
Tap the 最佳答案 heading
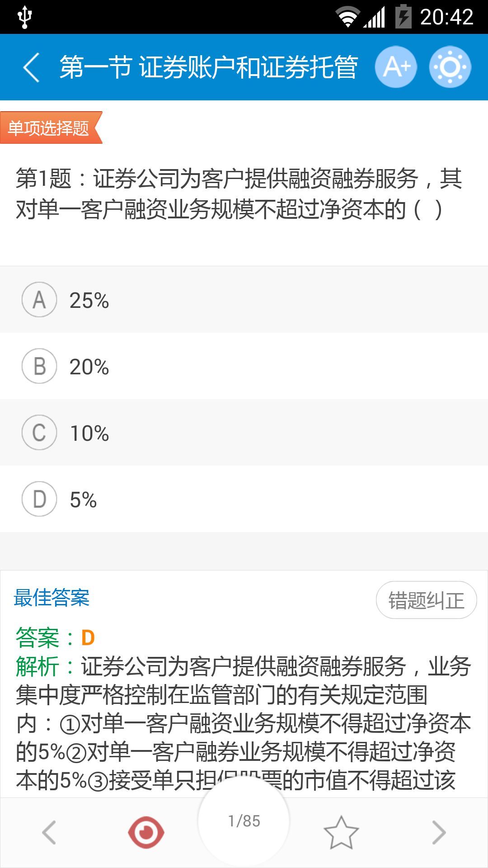click(52, 598)
